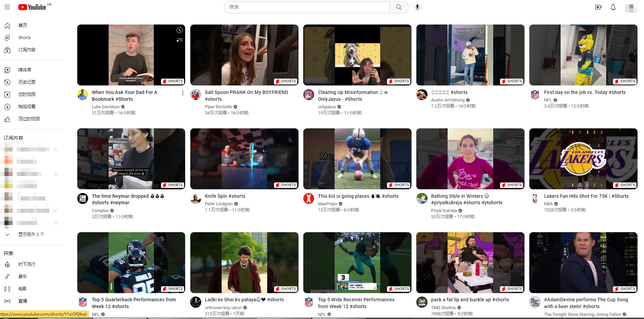Open the notifications bell
This screenshot has width=644, height=319.
click(x=613, y=7)
